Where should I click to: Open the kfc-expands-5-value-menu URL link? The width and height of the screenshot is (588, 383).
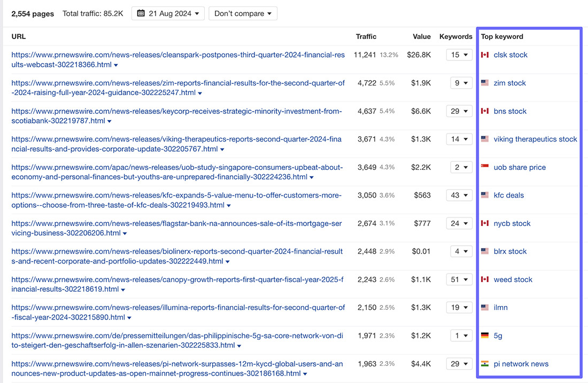coord(176,200)
